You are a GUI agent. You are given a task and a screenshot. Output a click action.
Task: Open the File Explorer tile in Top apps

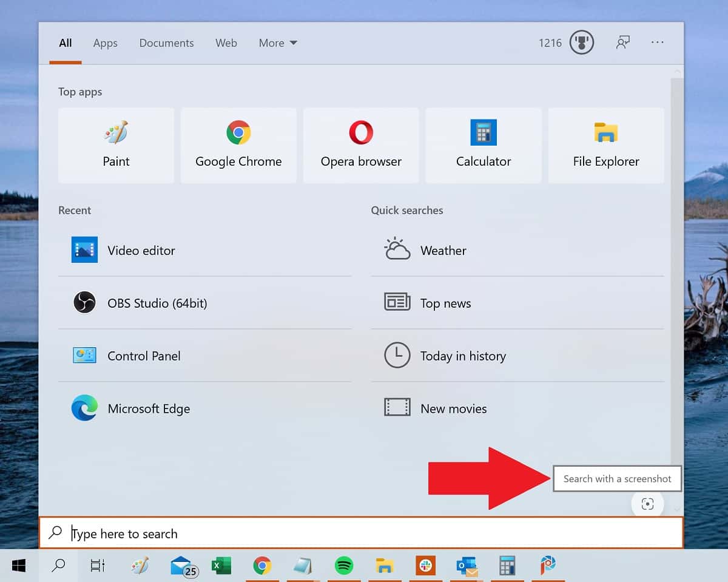coord(606,146)
